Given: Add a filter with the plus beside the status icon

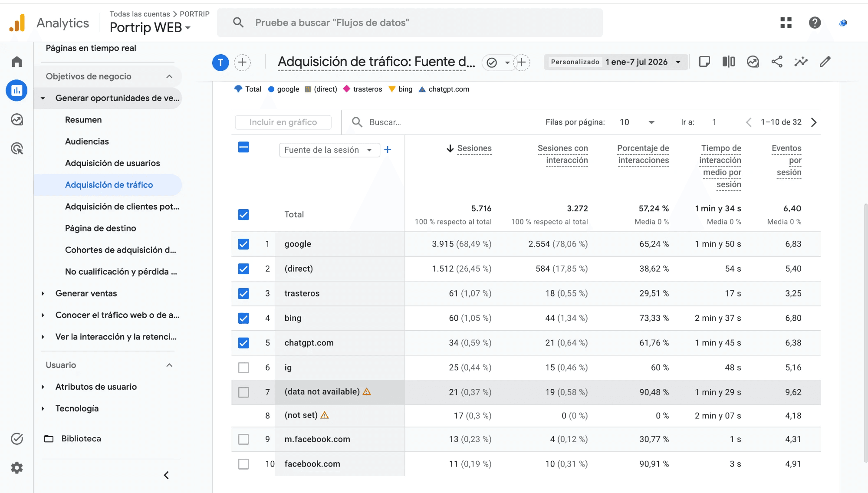Looking at the screenshot, I should (x=522, y=62).
